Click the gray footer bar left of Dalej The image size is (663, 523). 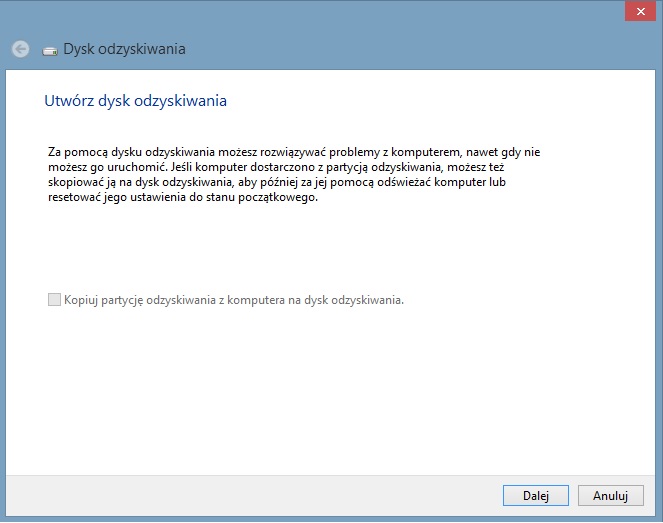(254, 495)
